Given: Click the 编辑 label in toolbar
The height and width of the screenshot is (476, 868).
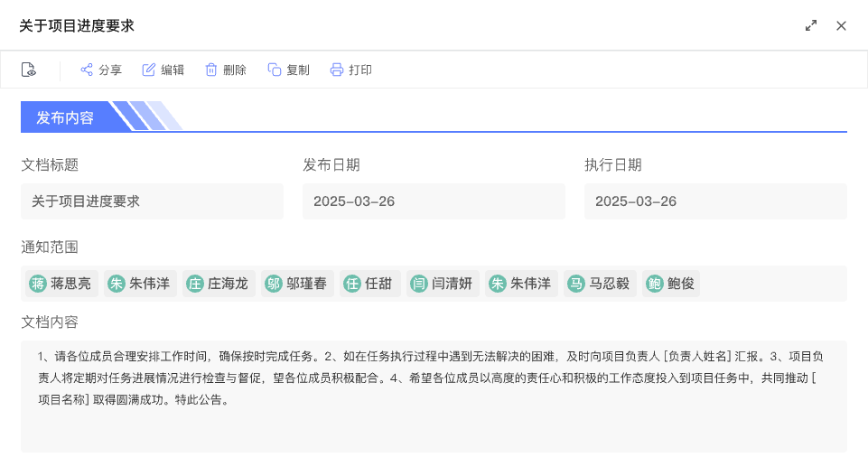Looking at the screenshot, I should click(173, 70).
